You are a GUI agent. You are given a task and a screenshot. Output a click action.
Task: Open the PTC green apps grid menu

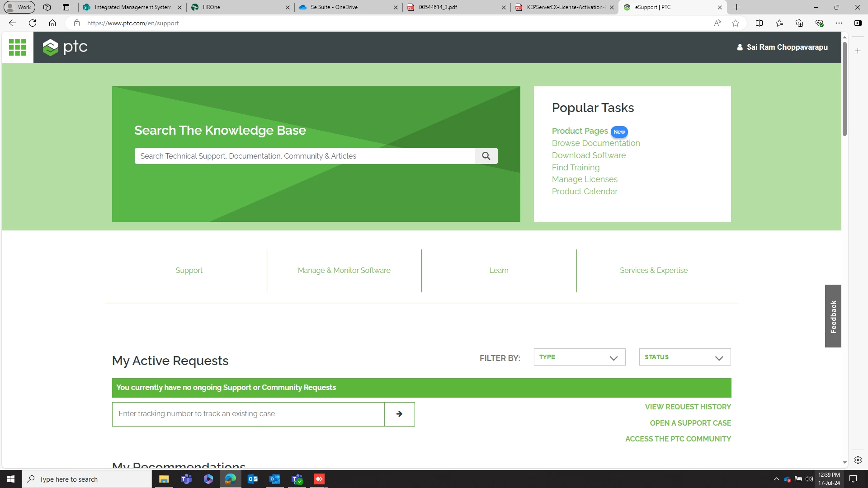[17, 47]
